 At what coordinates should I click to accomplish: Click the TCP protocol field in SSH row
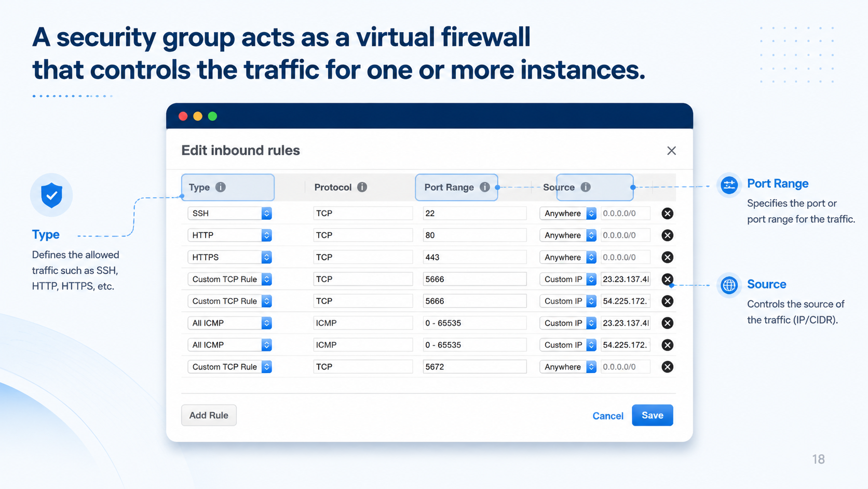(x=363, y=213)
